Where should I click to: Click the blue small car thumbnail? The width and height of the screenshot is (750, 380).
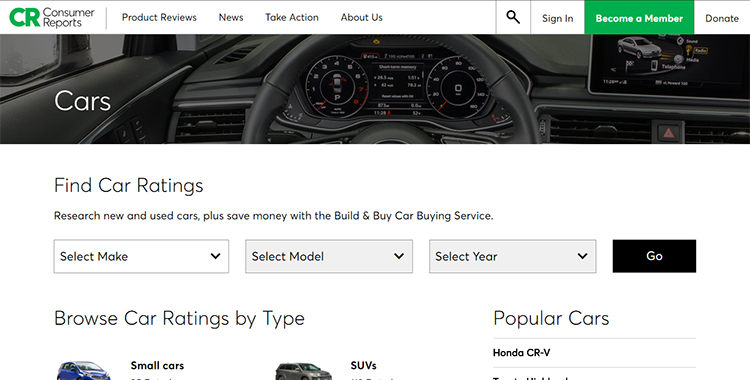(x=84, y=371)
